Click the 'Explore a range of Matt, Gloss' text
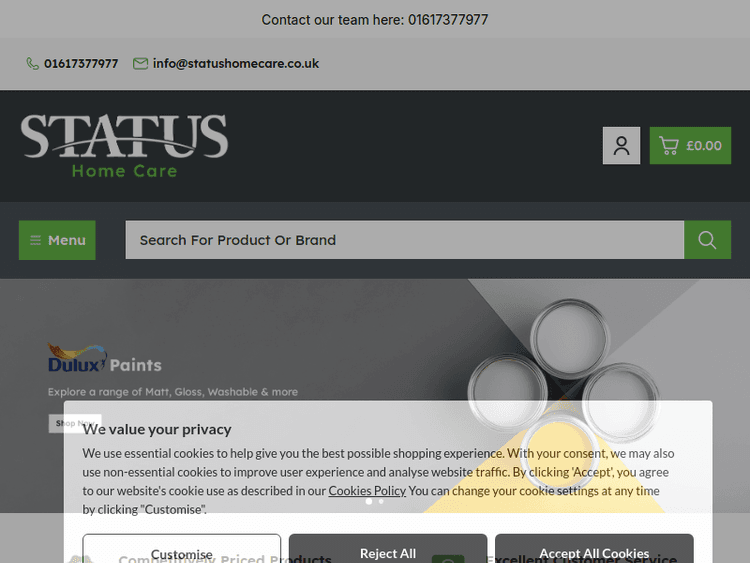Image resolution: width=750 pixels, height=563 pixels. 173,392
